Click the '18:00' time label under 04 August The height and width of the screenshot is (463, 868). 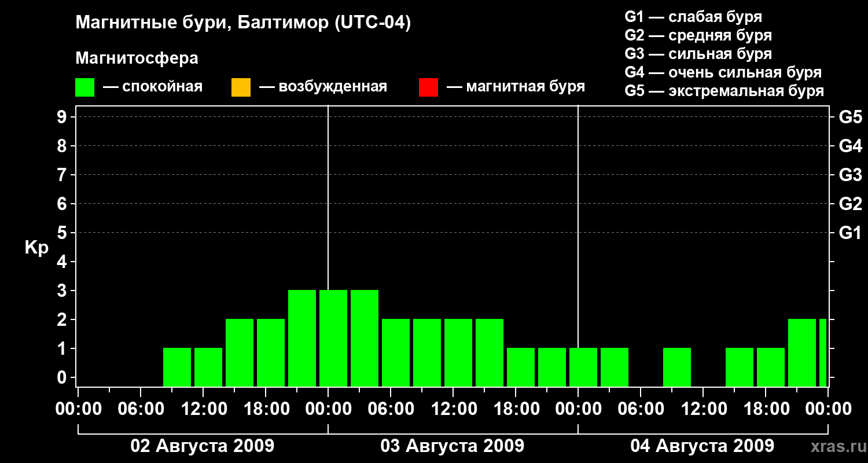[766, 409]
